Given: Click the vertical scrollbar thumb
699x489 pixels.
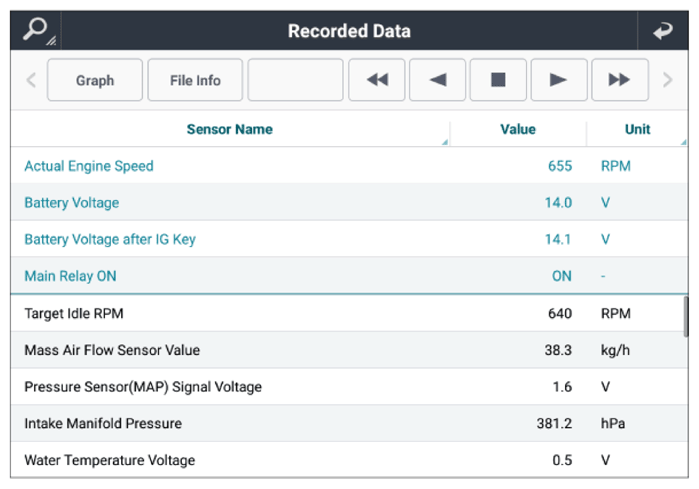Looking at the screenshot, I should point(686,317).
